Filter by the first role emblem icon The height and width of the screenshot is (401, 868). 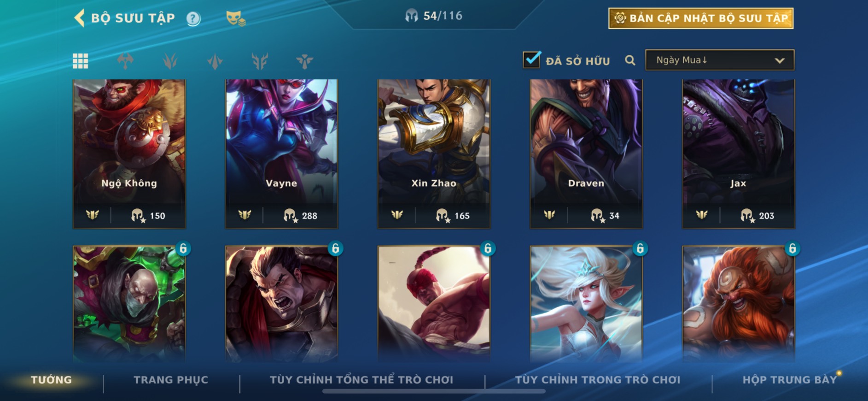pyautogui.click(x=125, y=61)
